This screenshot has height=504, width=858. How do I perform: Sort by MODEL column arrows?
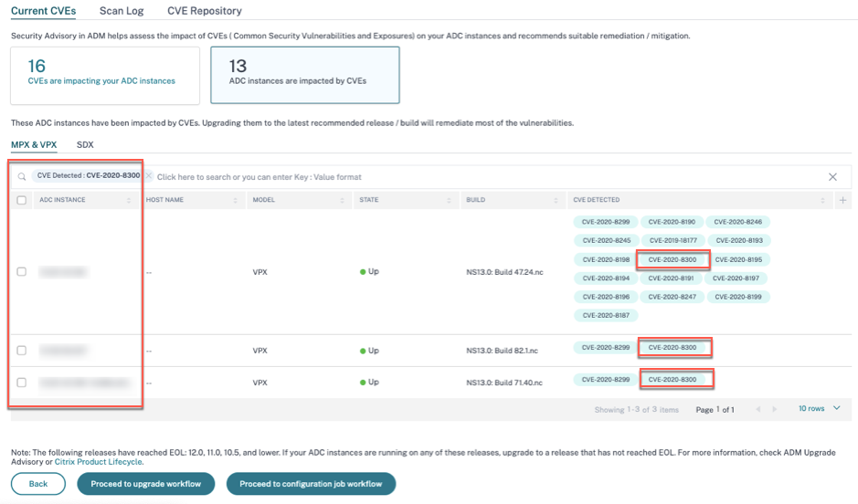pyautogui.click(x=342, y=201)
